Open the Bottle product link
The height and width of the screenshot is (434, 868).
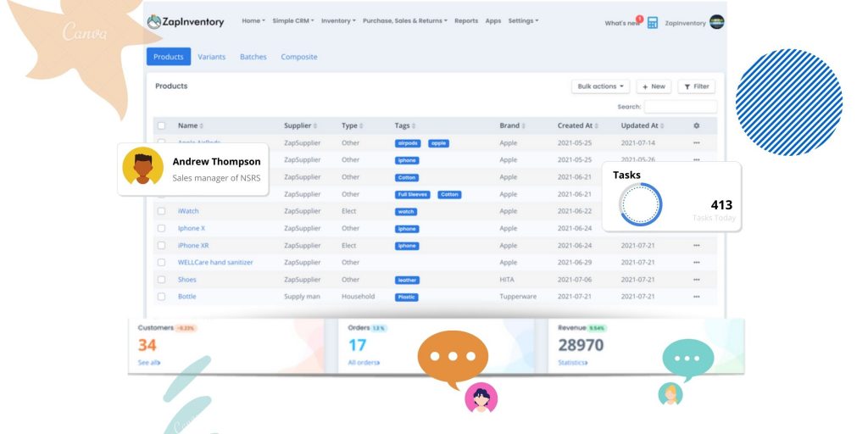click(x=187, y=297)
